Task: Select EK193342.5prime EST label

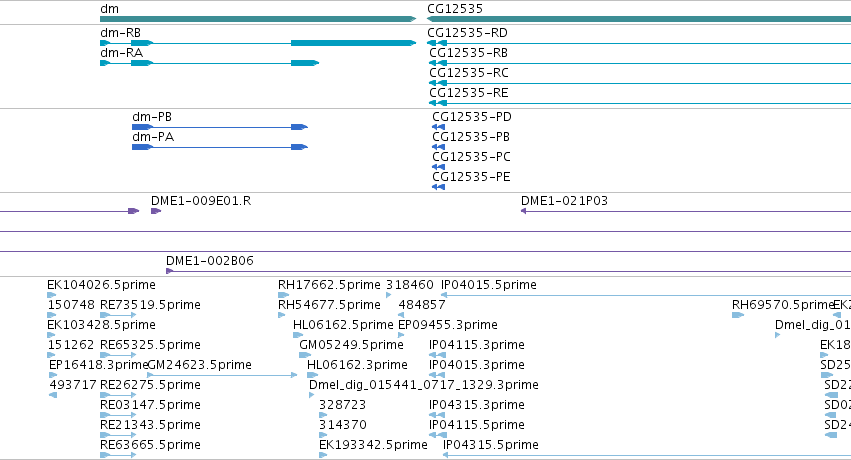Action: pyautogui.click(x=373, y=445)
